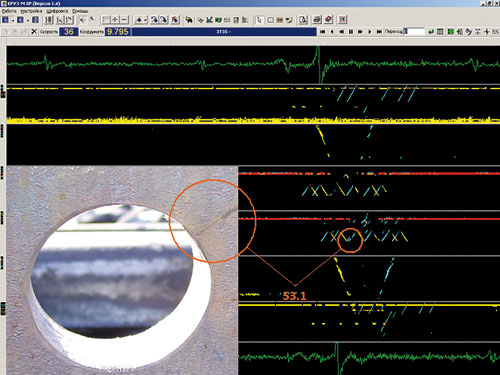Expand the dropdown arrow beside first blue icon
Screen dimensions: 500x375
click(x=13, y=20)
